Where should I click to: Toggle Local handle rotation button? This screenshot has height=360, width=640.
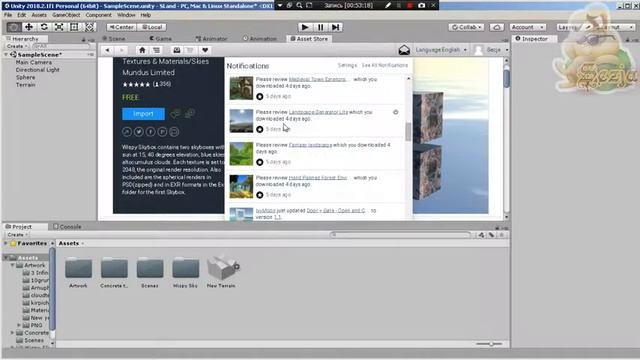pyautogui.click(x=152, y=27)
